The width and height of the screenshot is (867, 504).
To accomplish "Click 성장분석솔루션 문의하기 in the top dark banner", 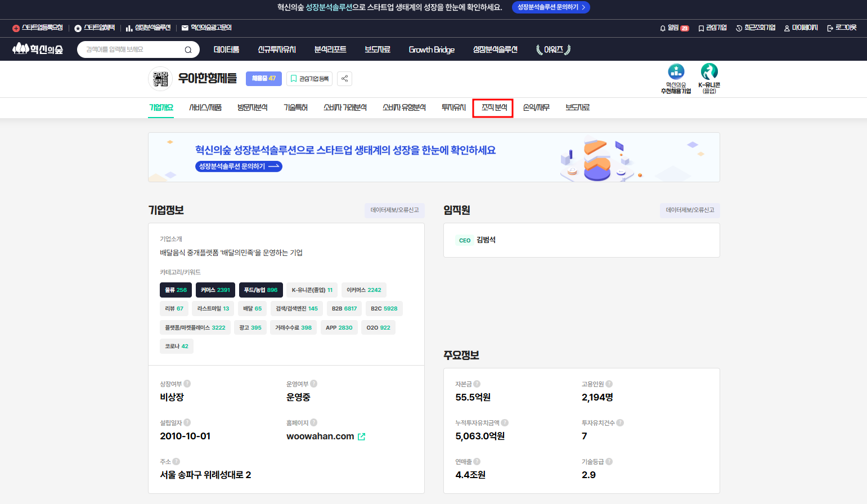I will click(x=551, y=7).
